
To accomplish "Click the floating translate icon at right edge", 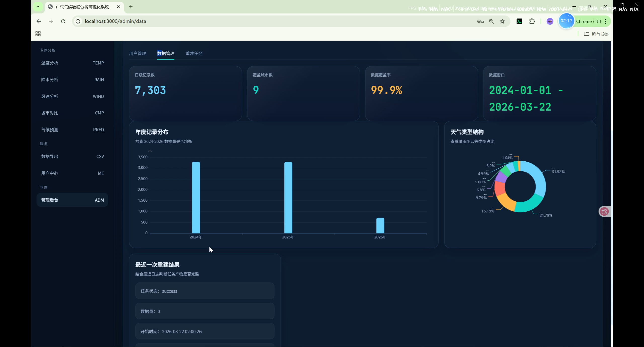I will point(604,212).
